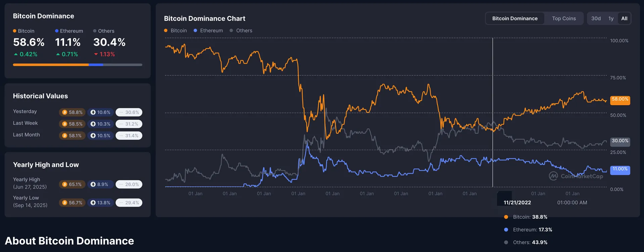Click Bitcoin icon in Last Week row

[x=65, y=124]
